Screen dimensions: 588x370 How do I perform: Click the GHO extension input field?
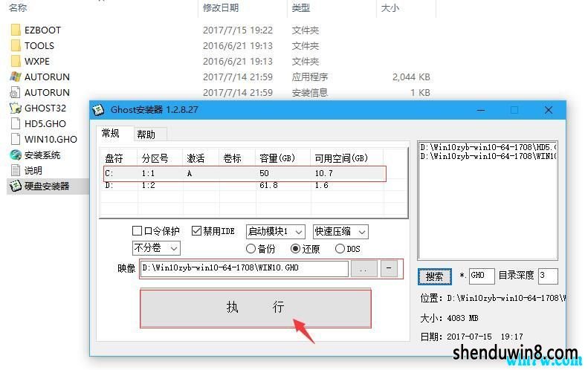point(482,276)
